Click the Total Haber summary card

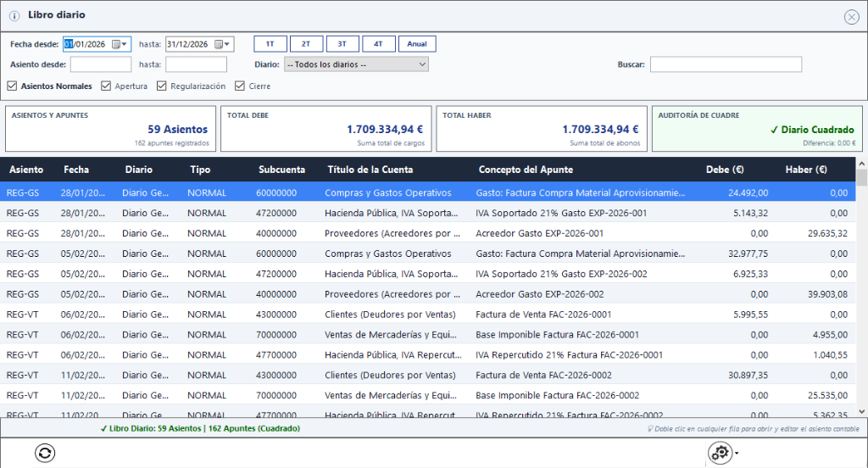[542, 129]
